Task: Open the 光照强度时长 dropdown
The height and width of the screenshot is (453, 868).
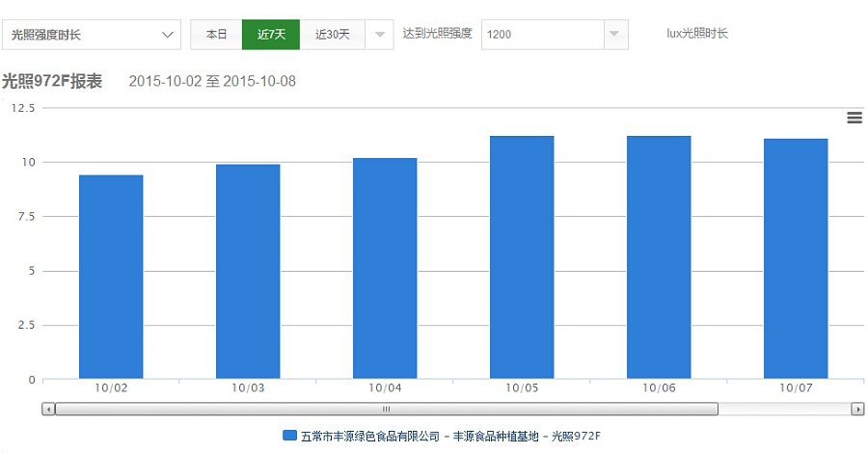Action: click(x=92, y=35)
